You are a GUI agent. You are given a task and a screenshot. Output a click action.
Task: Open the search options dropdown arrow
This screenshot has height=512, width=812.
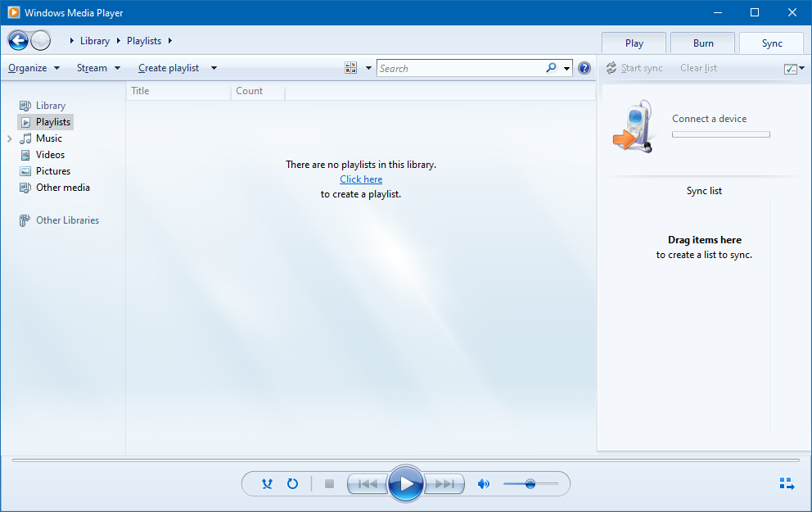click(566, 69)
